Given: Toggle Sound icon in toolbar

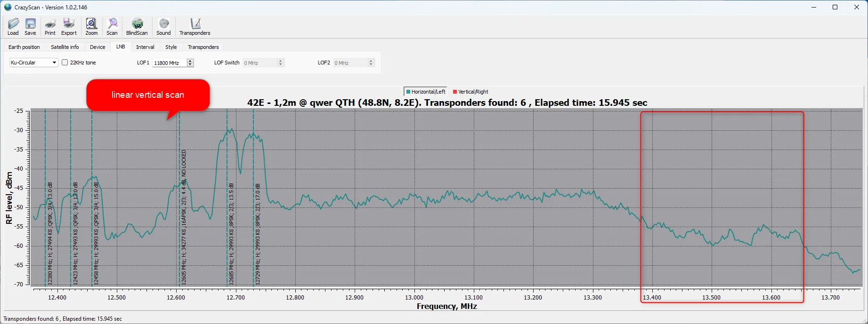Looking at the screenshot, I should pos(164,27).
